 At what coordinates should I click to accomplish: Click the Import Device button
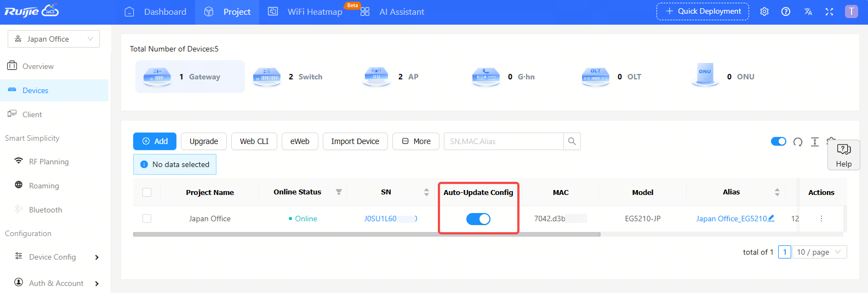pos(355,141)
